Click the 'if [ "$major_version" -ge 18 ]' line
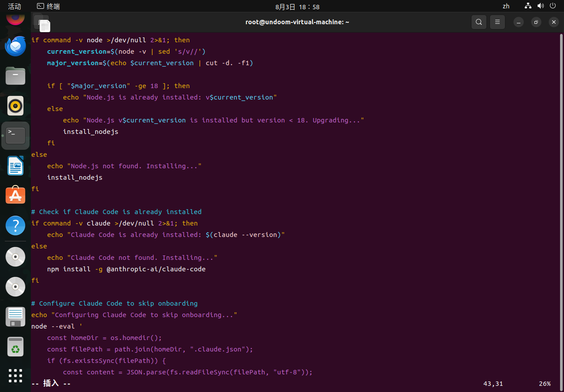This screenshot has width=564, height=392. pos(119,86)
